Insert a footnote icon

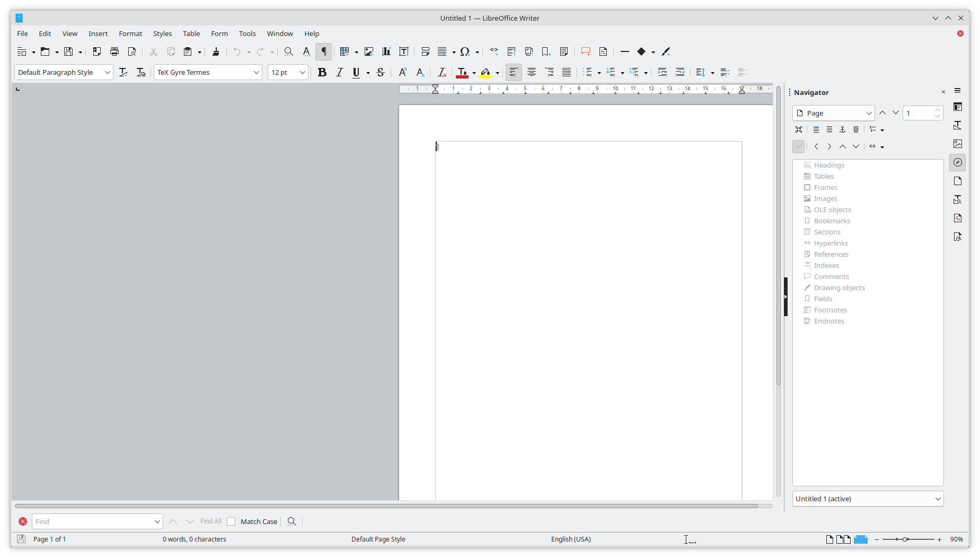511,51
